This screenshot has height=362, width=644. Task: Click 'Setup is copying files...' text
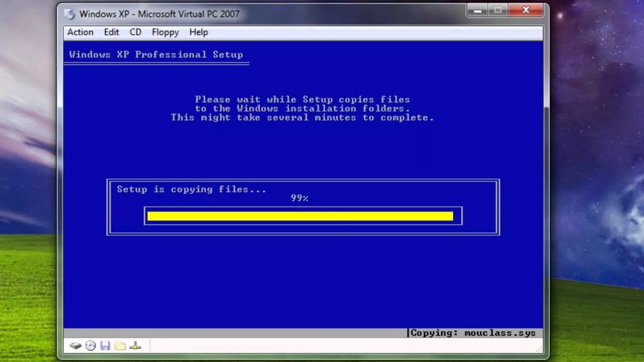pyautogui.click(x=192, y=190)
